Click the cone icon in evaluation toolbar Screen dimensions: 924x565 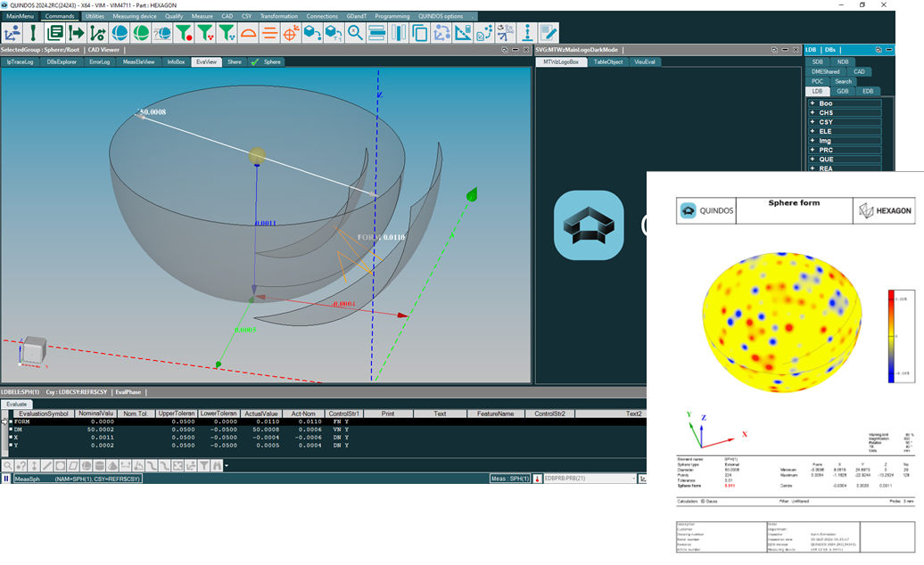[x=112, y=465]
